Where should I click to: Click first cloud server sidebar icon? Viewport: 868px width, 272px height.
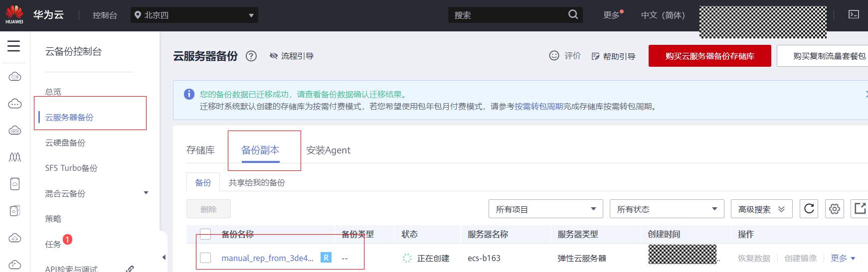pos(15,77)
